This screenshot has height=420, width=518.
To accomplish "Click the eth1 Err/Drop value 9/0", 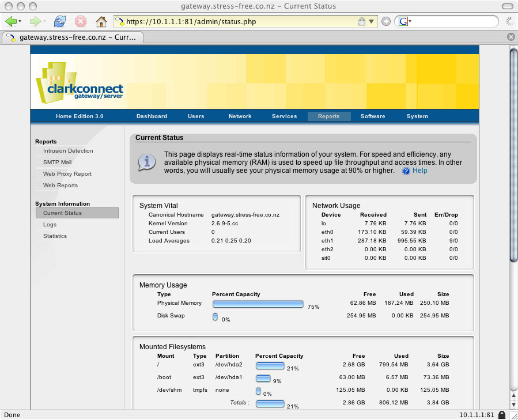I will pyautogui.click(x=453, y=241).
